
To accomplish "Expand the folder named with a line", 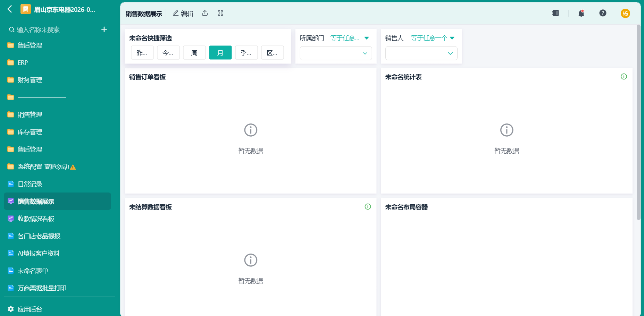I will 57,97.
